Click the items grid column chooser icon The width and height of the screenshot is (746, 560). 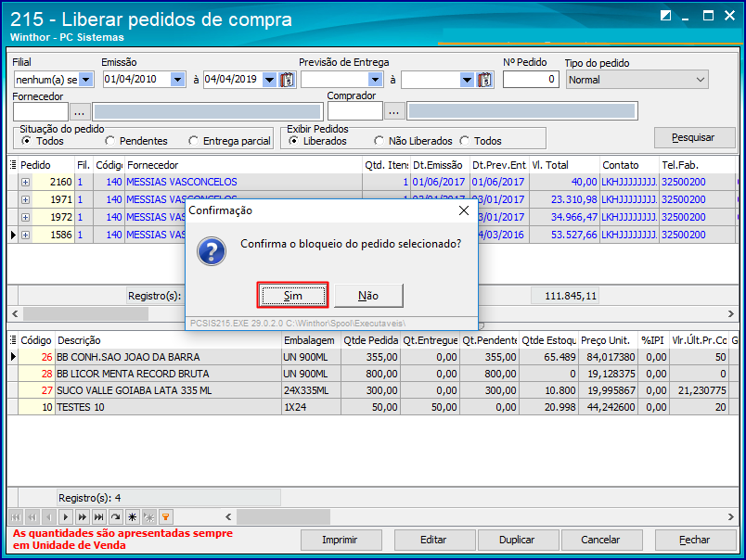[13, 340]
